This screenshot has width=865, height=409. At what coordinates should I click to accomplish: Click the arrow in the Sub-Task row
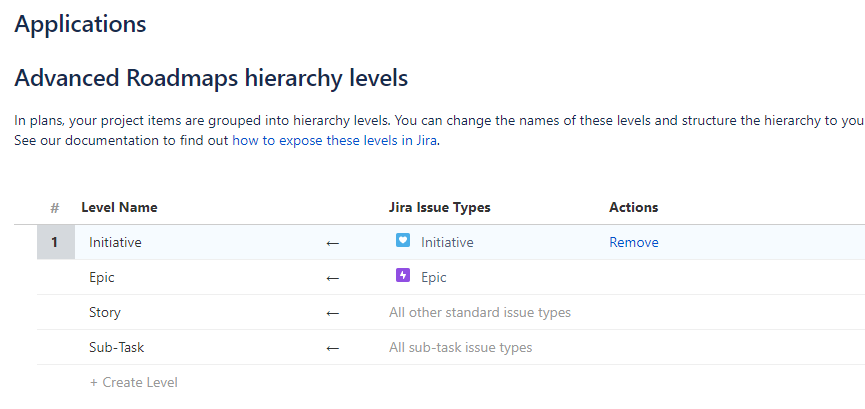coord(333,347)
